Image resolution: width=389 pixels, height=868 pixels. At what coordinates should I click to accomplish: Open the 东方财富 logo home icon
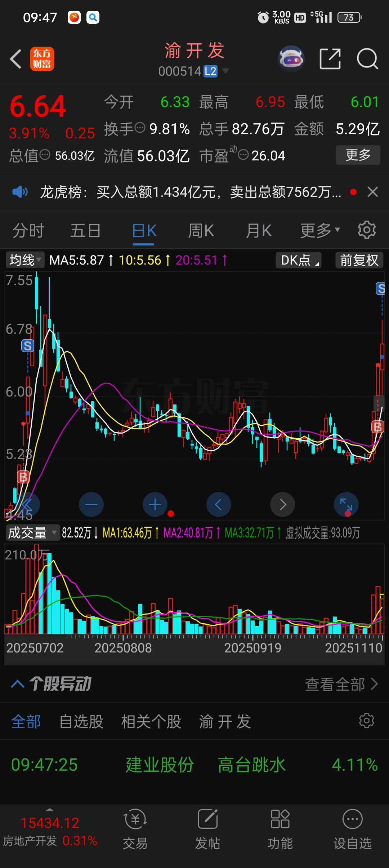click(42, 59)
